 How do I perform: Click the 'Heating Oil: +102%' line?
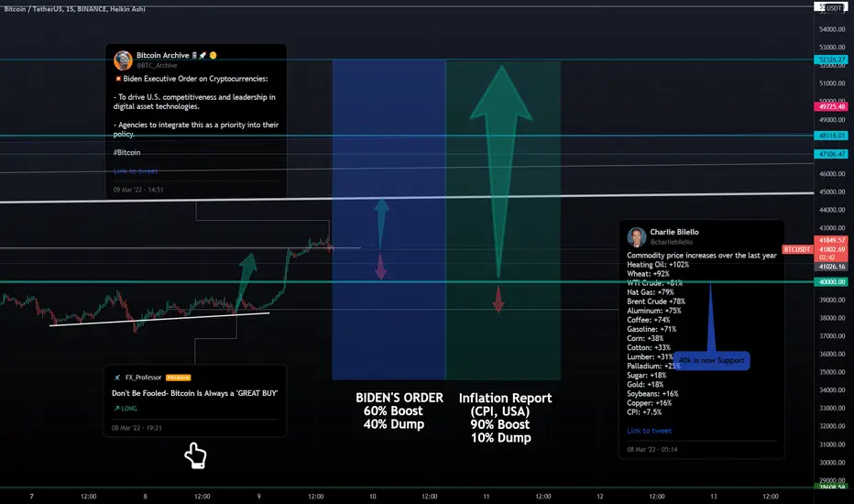[x=658, y=264]
